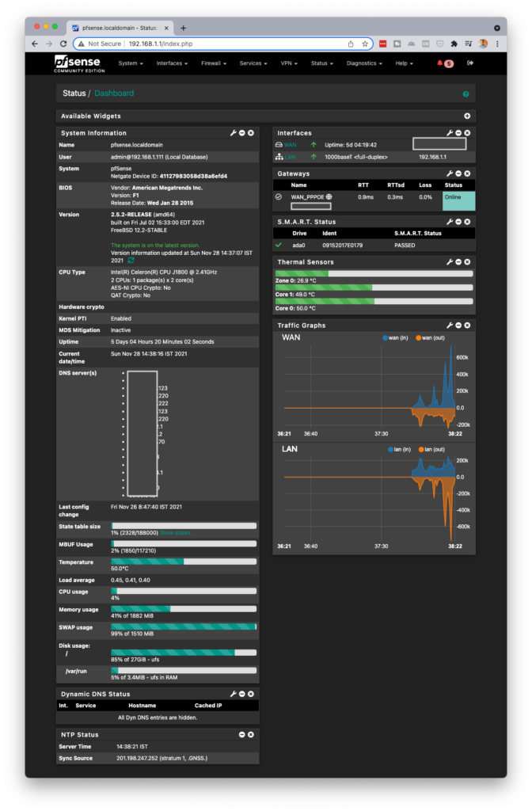Open Chrome three-dot menu
Image resolution: width=532 pixels, height=811 pixels.
coord(497,44)
